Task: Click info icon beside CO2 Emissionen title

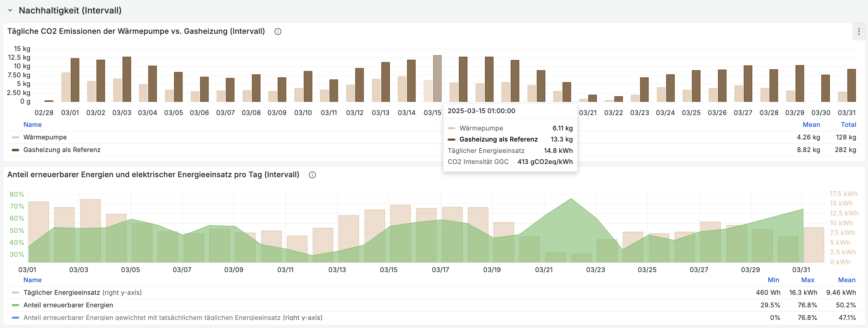Action: (278, 32)
